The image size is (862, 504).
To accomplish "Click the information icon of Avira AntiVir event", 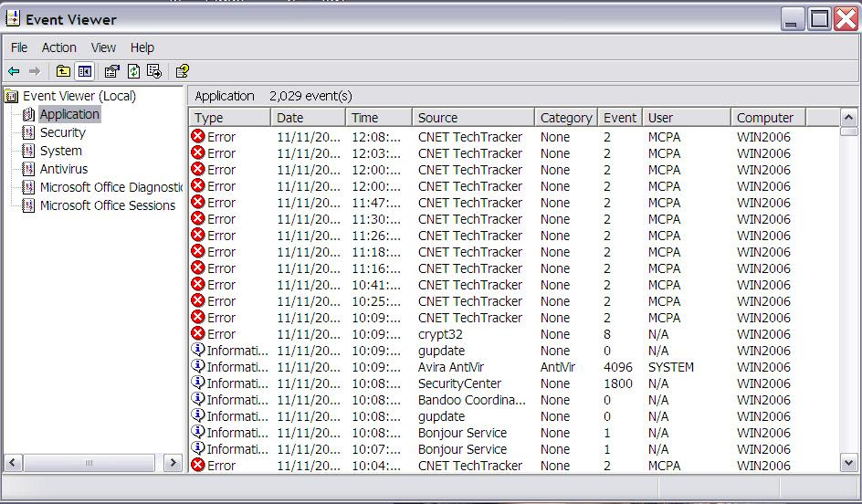I will pos(198,366).
